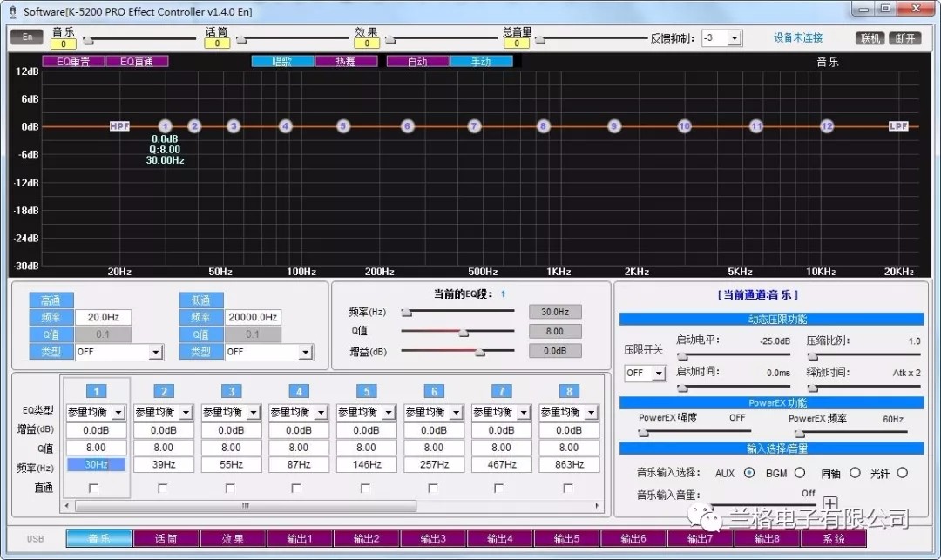Click the En language button
This screenshot has width=941, height=560.
pos(26,37)
